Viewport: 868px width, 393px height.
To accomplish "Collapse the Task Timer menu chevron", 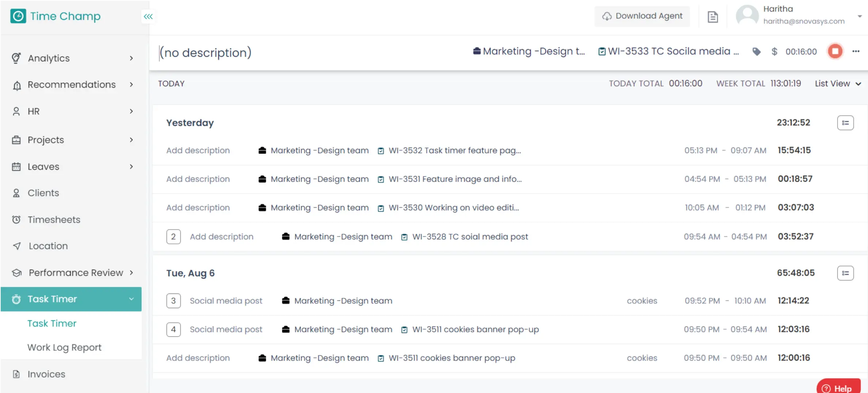I will tap(131, 299).
